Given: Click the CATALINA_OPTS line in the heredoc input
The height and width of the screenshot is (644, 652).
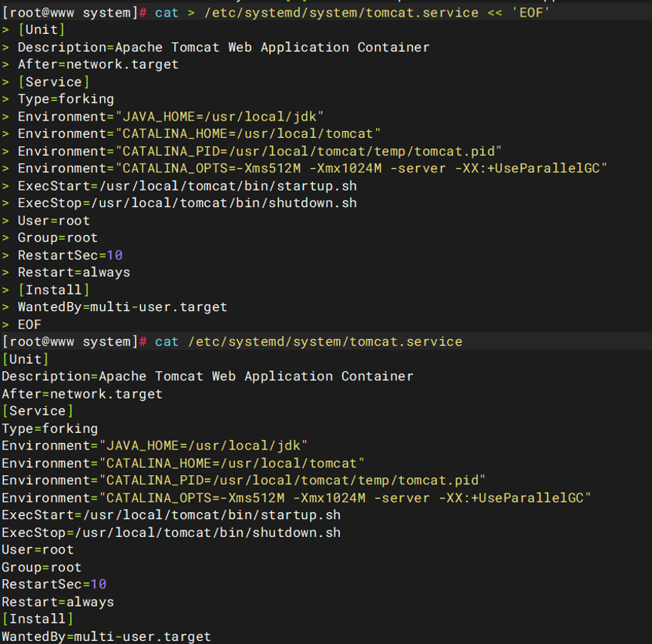Looking at the screenshot, I should click(x=313, y=168).
